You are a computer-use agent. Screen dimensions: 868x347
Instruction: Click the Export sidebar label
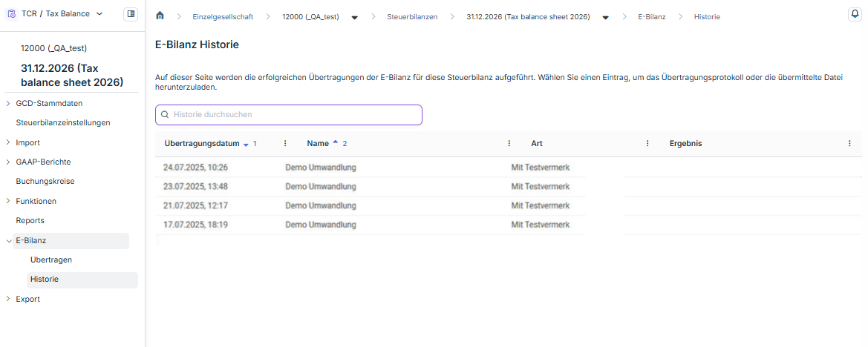click(27, 300)
